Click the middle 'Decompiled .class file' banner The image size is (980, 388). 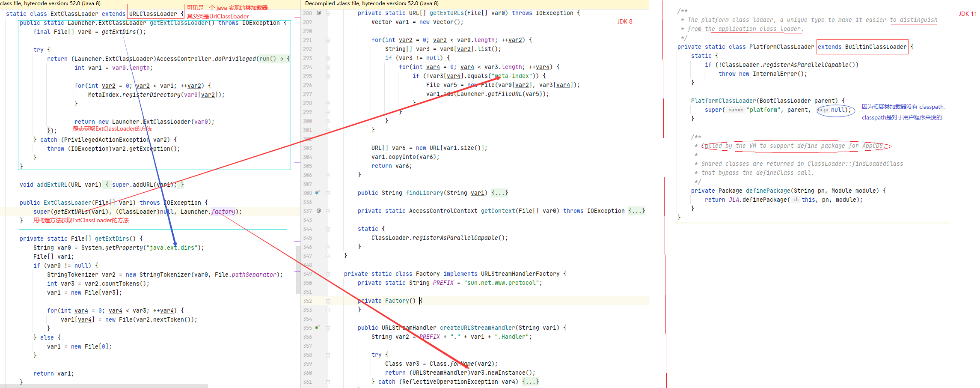click(x=475, y=4)
